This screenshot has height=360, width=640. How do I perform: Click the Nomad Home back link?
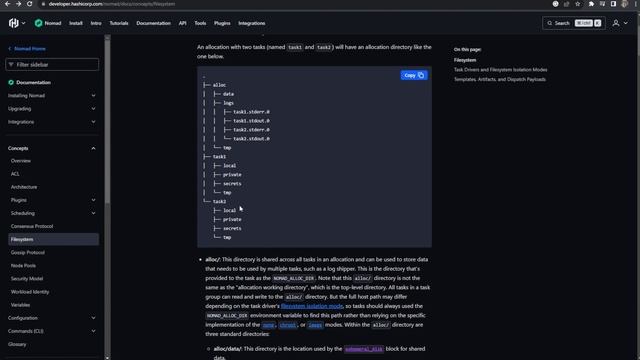(27, 49)
